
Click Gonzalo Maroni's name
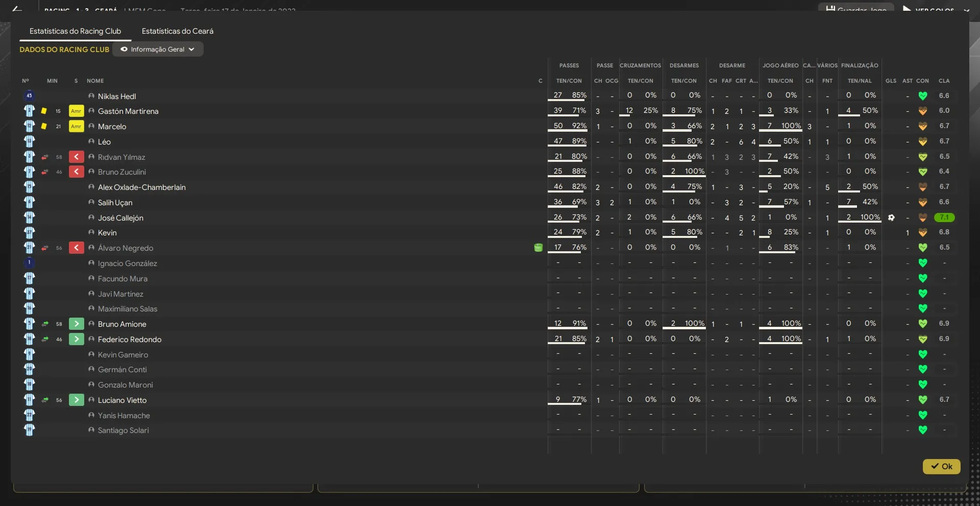(125, 385)
